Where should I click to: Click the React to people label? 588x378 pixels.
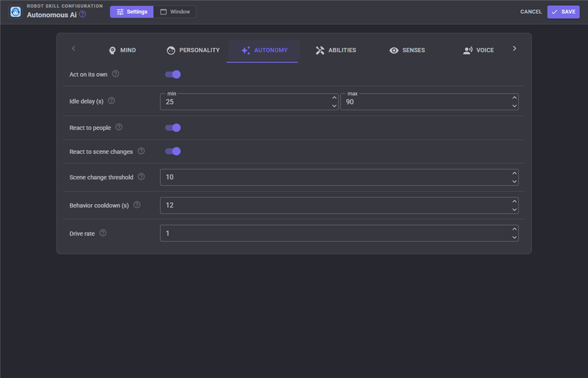90,128
